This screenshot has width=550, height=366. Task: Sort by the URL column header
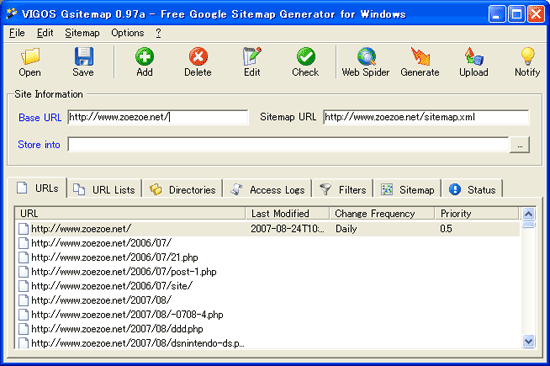[x=130, y=213]
